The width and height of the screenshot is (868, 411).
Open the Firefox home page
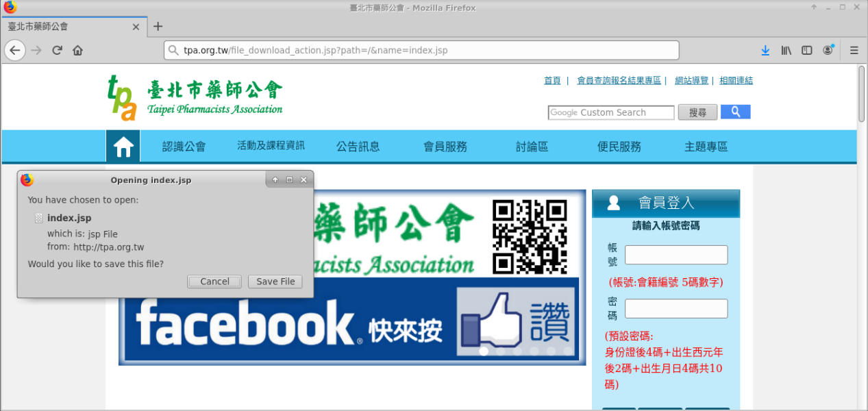[78, 50]
